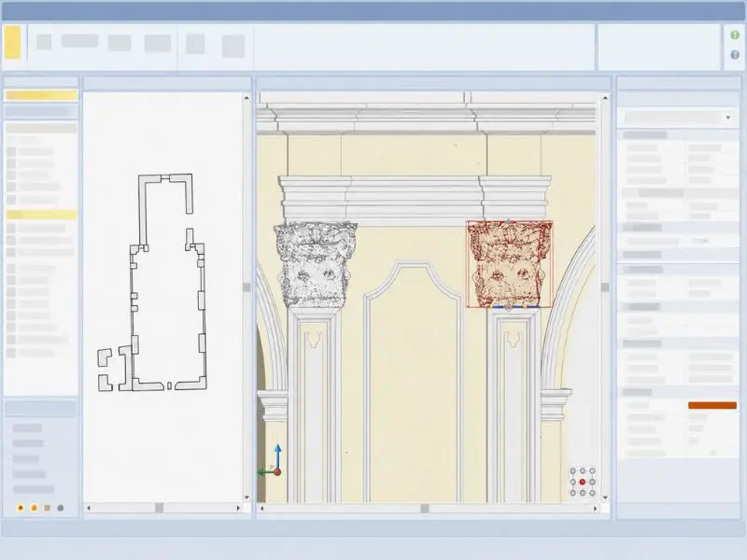Viewport: 747px width, 560px height.
Task: Click the floor plan panel's scroll-right arrow
Action: 238,508
